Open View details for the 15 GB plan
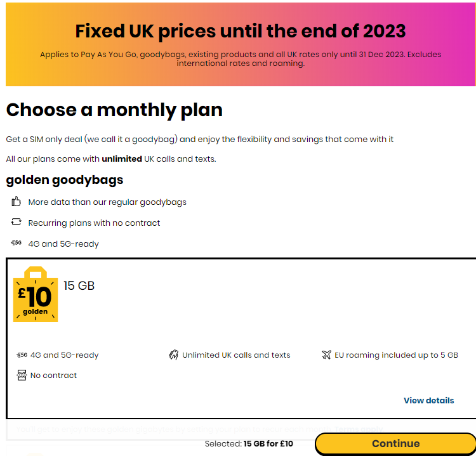476x456 pixels. coord(428,401)
